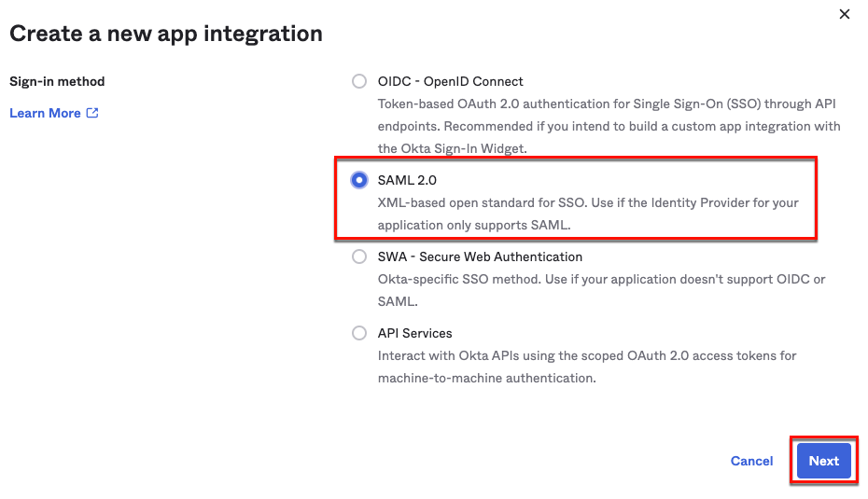868x499 pixels.
Task: Open the Learn More link
Action: (x=45, y=113)
